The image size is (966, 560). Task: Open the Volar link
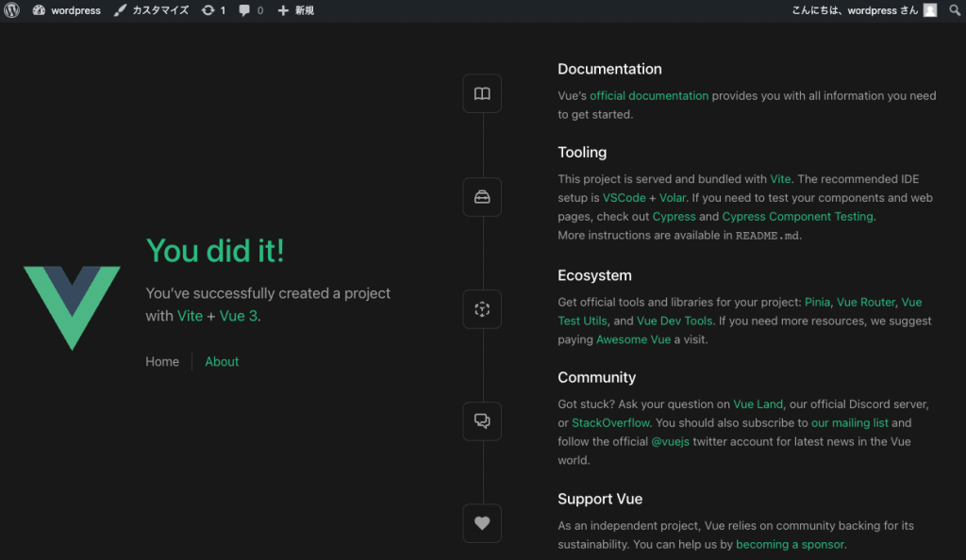[x=672, y=198]
